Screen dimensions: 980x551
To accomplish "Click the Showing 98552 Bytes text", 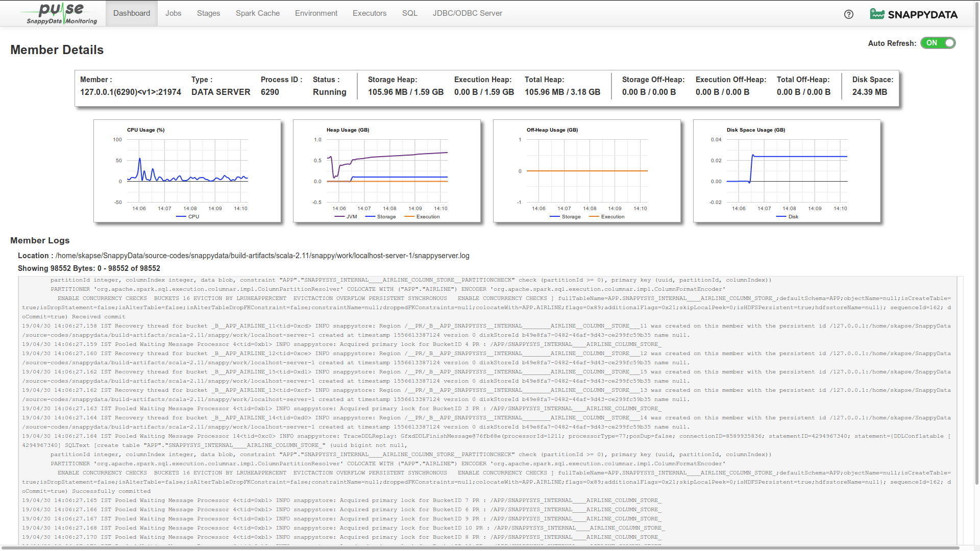I will coord(89,268).
